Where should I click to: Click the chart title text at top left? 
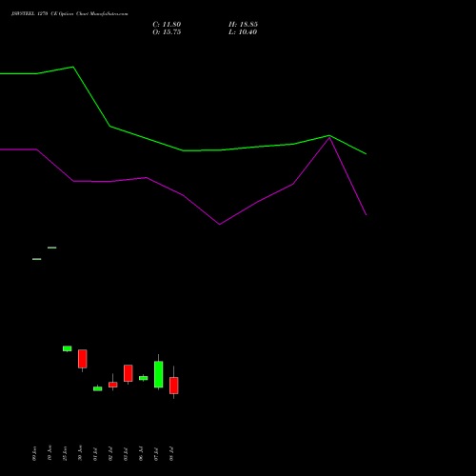click(x=69, y=14)
